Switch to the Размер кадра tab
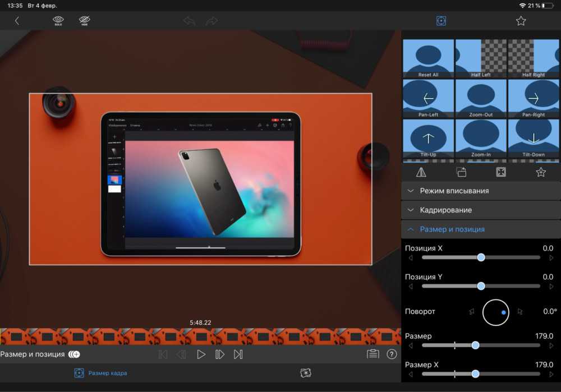The image size is (561, 392). click(100, 373)
